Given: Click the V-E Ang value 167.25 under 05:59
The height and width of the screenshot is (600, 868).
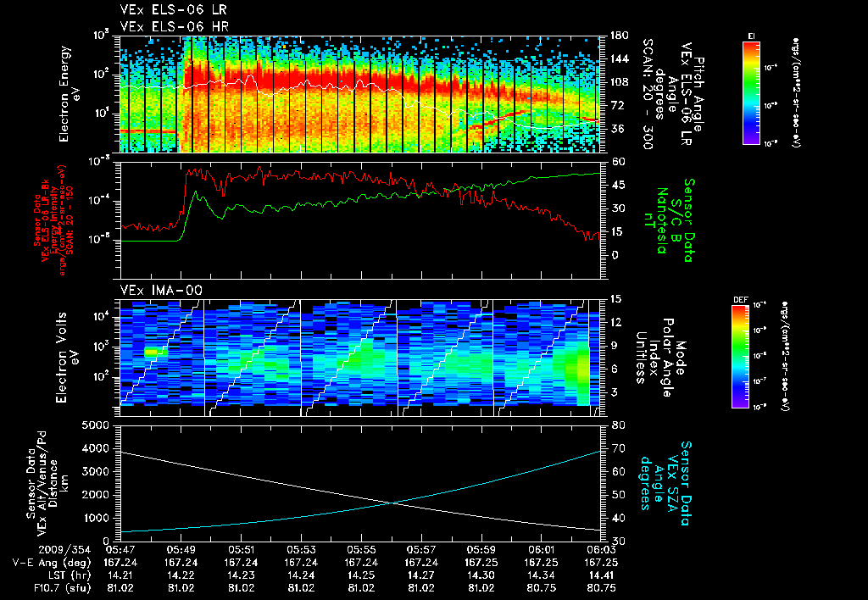Looking at the screenshot, I should pos(481,563).
